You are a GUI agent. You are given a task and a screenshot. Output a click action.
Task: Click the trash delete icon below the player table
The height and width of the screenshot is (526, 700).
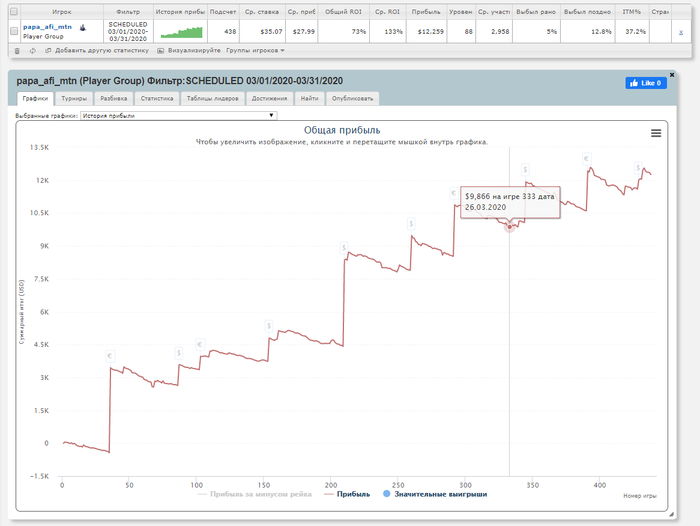[x=17, y=51]
